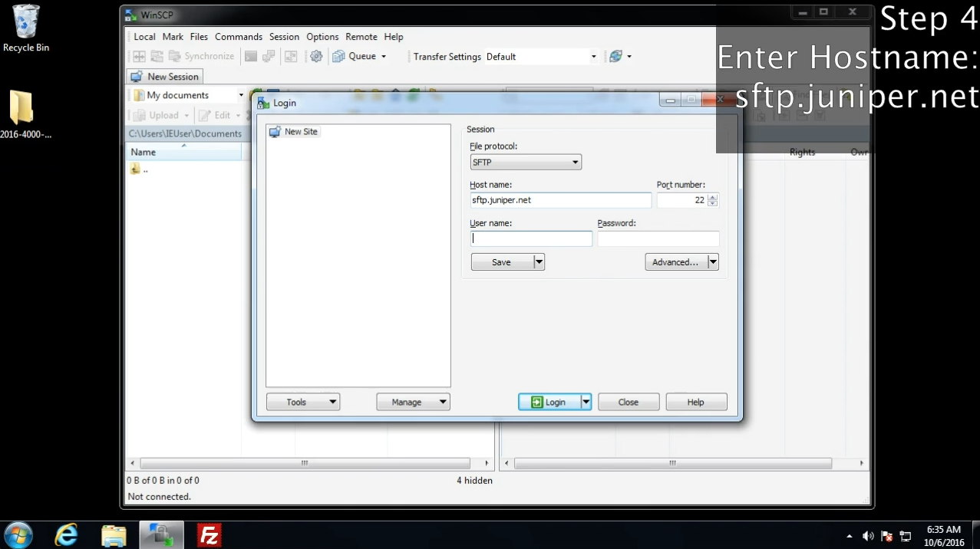
Task: Open the Save button dropdown arrow
Action: pos(539,262)
